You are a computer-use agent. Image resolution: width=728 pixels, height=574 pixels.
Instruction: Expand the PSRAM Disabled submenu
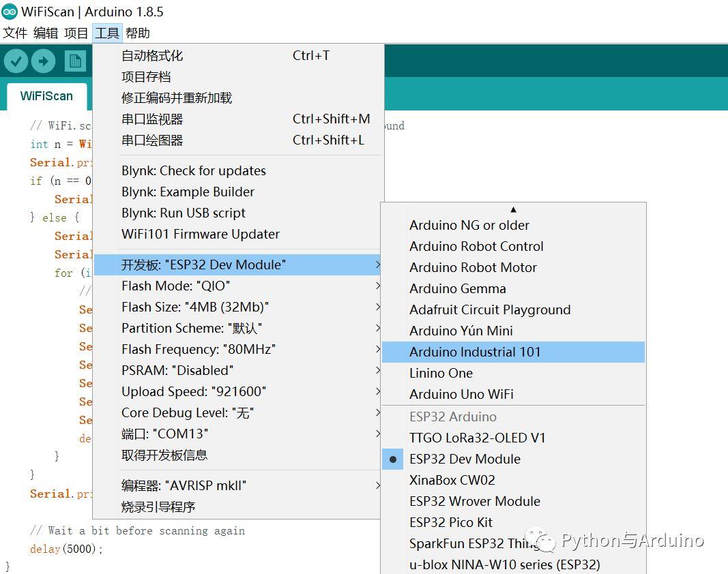[237, 370]
